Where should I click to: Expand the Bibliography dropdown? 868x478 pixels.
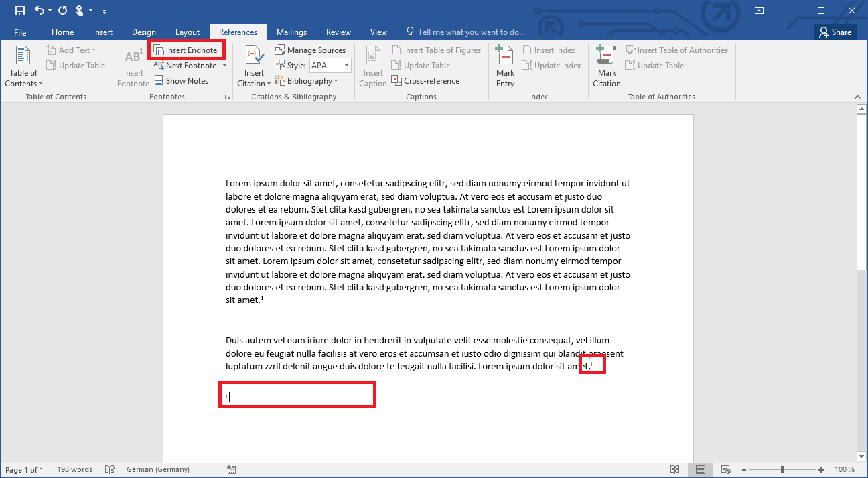click(x=312, y=81)
